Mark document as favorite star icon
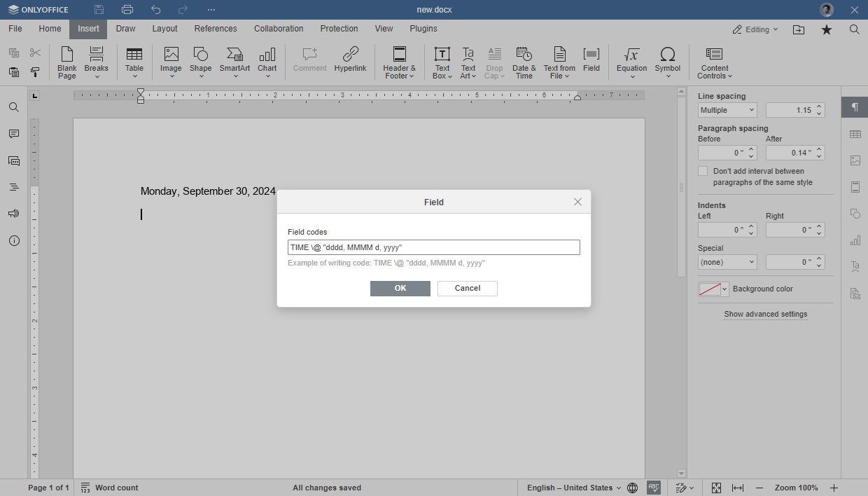Image resolution: width=868 pixels, height=496 pixels. pyautogui.click(x=827, y=29)
